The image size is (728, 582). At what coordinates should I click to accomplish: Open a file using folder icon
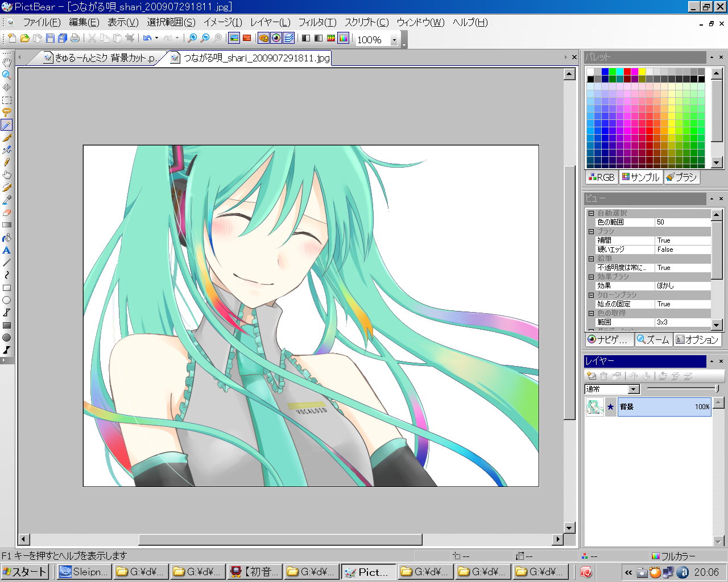tap(24, 38)
